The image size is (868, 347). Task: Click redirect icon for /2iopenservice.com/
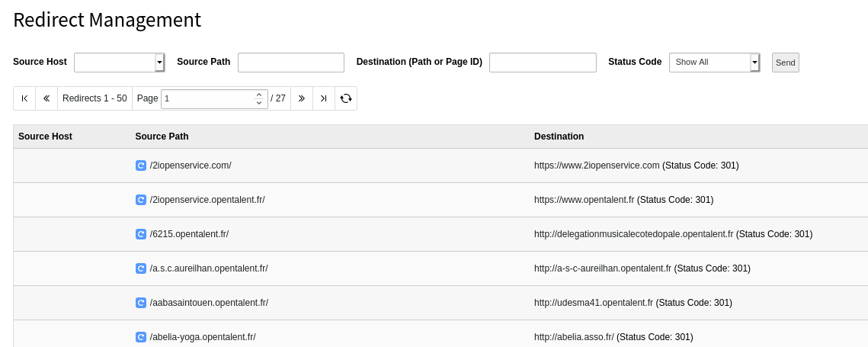point(141,165)
